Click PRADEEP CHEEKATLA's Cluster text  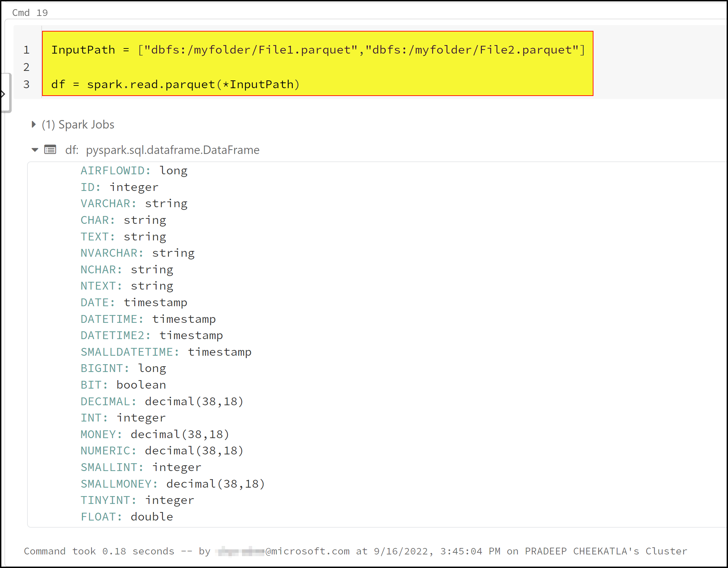pos(606,551)
